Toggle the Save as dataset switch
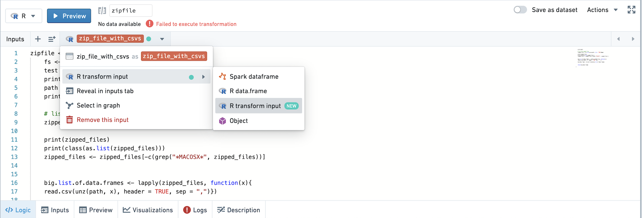The image size is (644, 218). pos(520,10)
